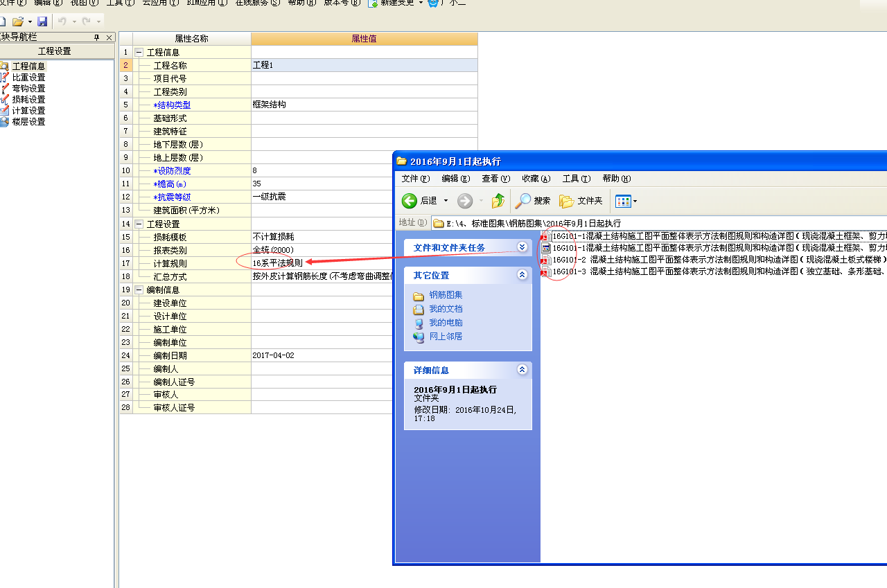Click the 项目代号 property name cell

point(192,78)
